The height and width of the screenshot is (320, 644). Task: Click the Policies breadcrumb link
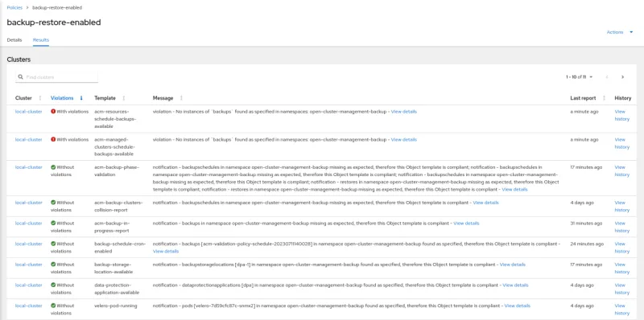point(14,8)
